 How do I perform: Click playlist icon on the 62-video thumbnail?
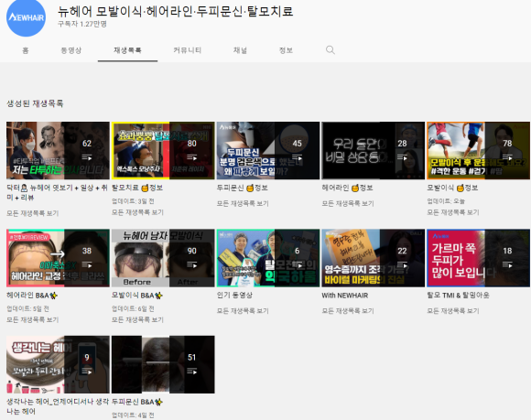tap(87, 157)
